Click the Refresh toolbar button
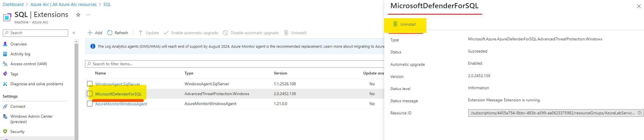Screen dimensions: 644x140 pyautogui.click(x=118, y=33)
